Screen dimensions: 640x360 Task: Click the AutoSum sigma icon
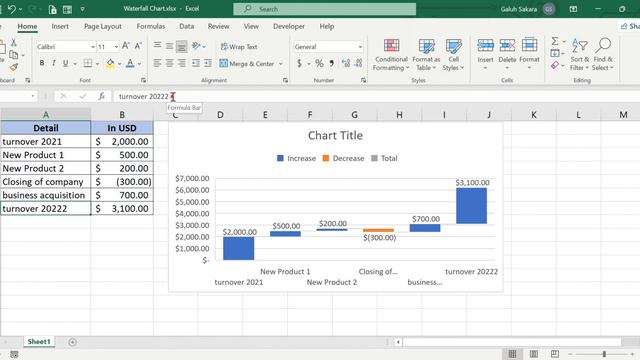click(555, 41)
